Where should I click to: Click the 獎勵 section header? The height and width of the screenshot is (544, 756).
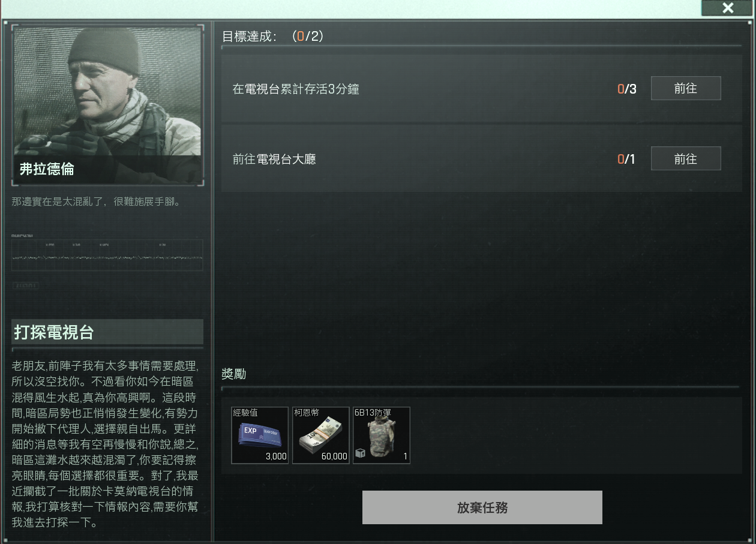[x=234, y=374]
